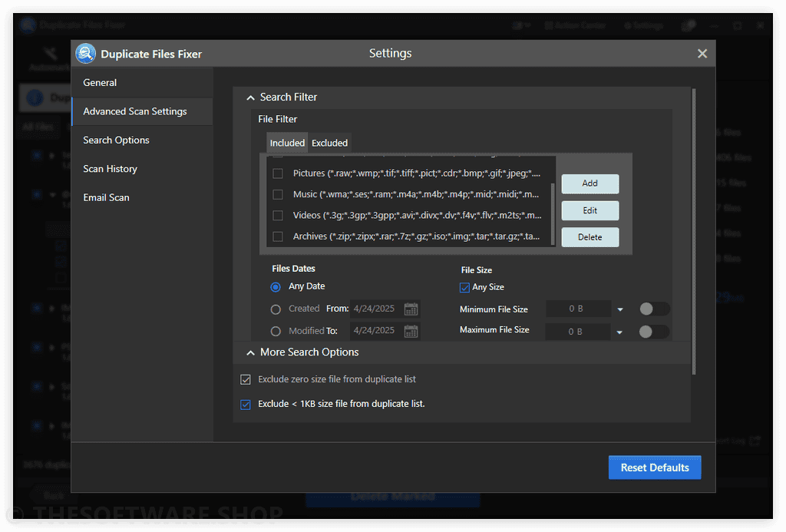
Task: Select the Archives file type row text
Action: (x=416, y=236)
